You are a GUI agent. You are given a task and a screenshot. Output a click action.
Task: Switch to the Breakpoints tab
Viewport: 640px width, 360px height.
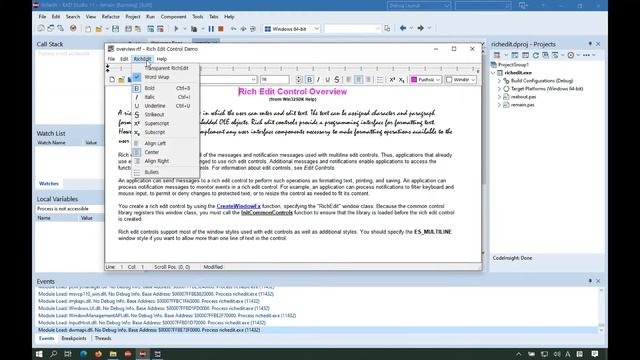74,338
